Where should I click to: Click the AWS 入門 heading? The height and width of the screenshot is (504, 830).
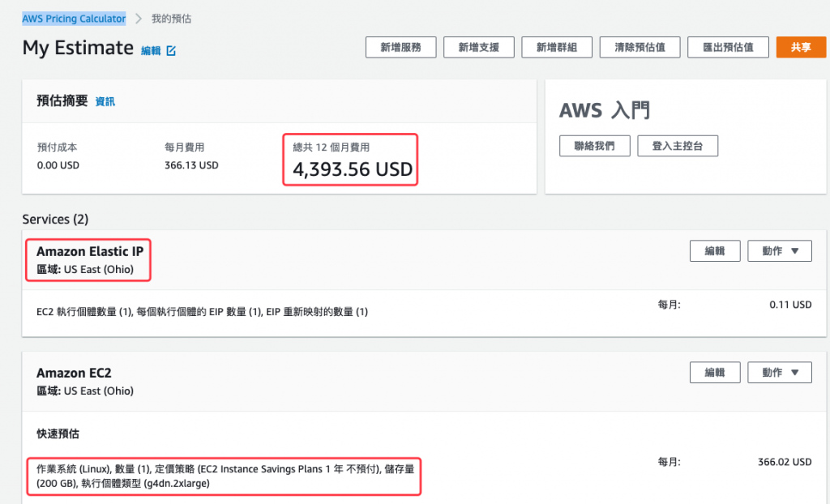(605, 111)
